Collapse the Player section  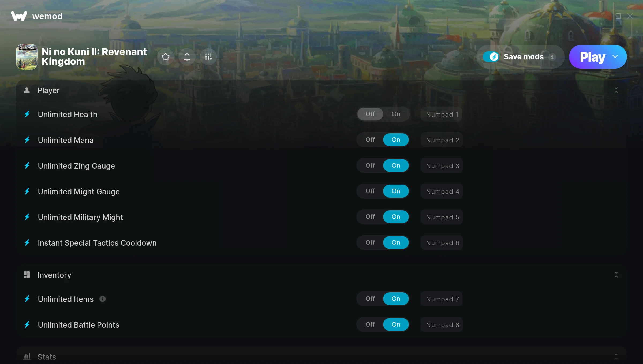[x=616, y=90]
